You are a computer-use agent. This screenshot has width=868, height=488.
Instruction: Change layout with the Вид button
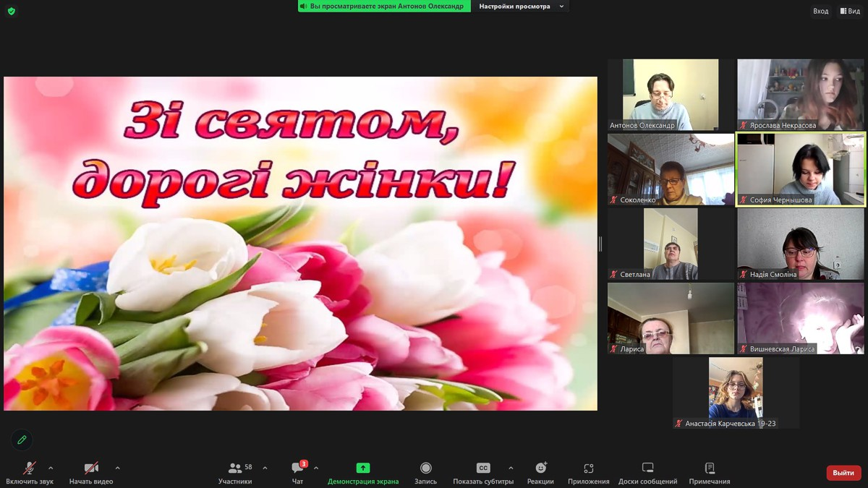coord(850,11)
